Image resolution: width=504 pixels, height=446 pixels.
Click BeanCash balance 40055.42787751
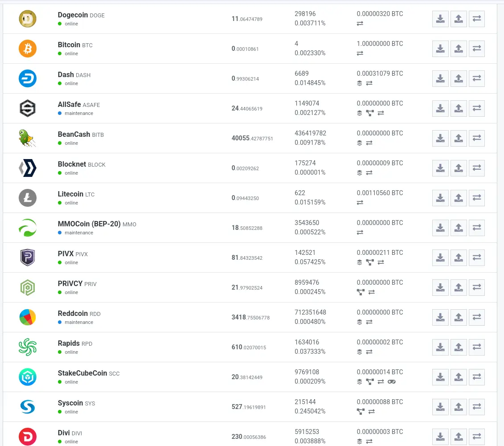(252, 138)
